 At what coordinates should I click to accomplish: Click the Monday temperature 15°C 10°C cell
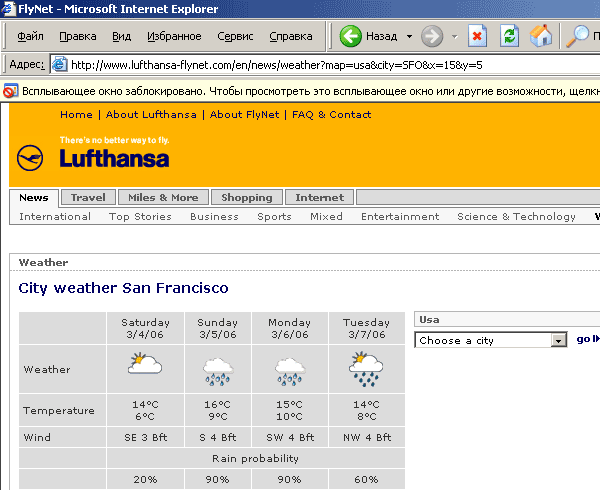click(x=290, y=410)
